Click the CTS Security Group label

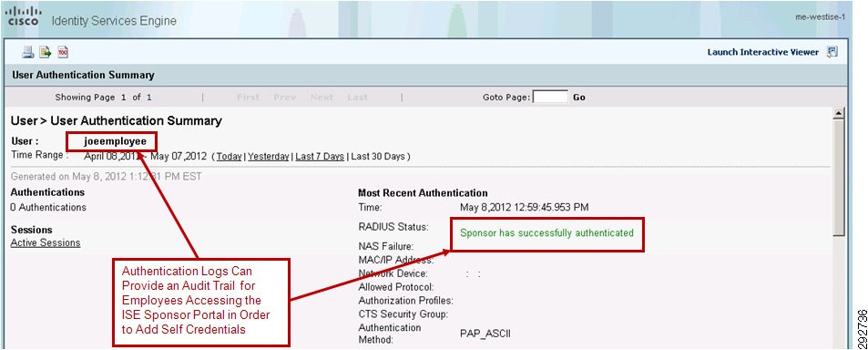[x=403, y=314]
